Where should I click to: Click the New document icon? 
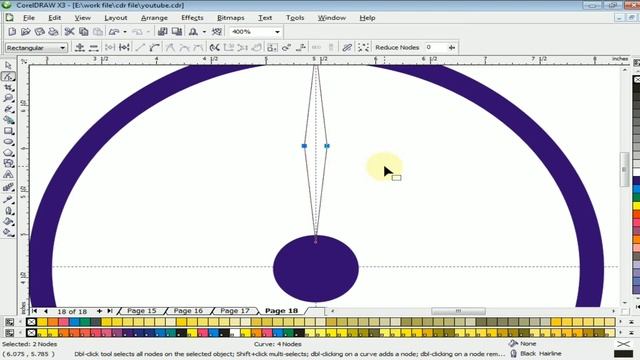12,31
